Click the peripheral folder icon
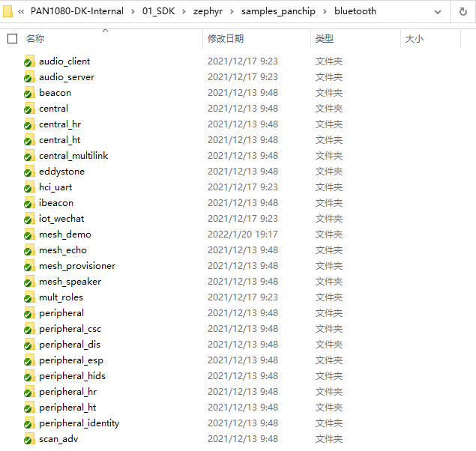476x451 pixels. pos(29,313)
